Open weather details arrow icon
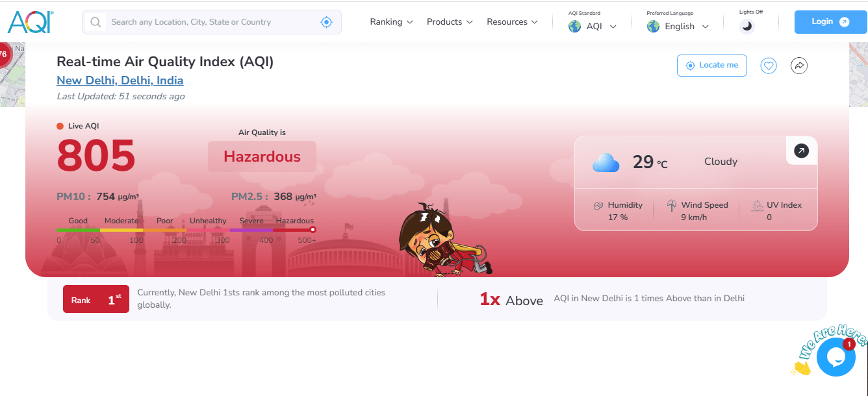 (x=802, y=151)
